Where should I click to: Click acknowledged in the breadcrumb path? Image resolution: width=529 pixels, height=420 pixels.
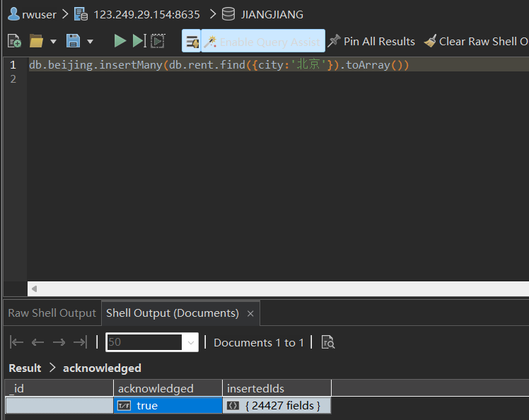102,368
